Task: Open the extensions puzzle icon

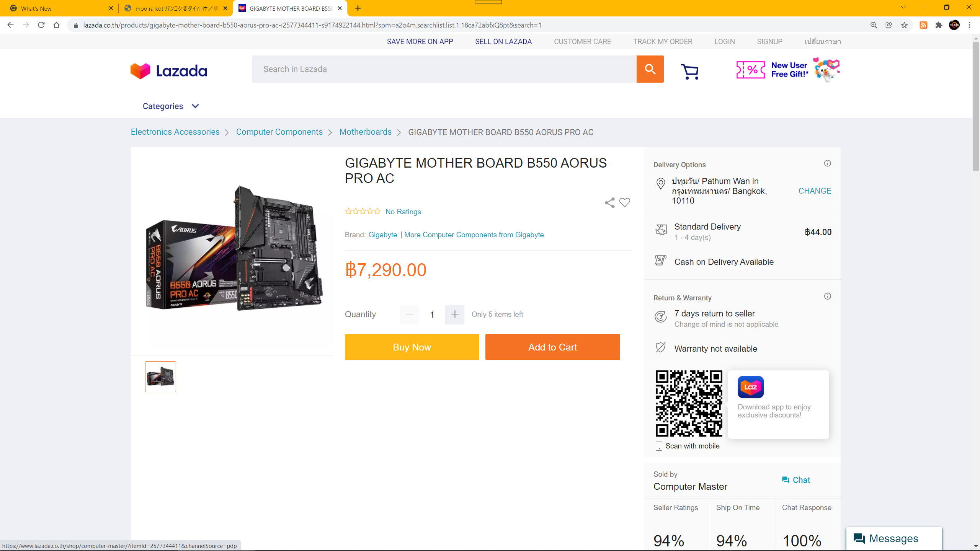Action: 939,25
